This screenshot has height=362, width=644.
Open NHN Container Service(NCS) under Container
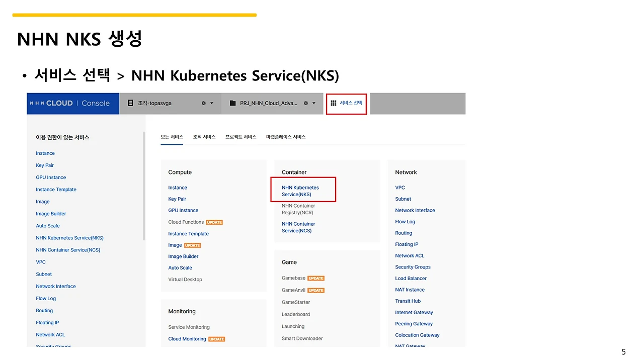click(x=298, y=227)
